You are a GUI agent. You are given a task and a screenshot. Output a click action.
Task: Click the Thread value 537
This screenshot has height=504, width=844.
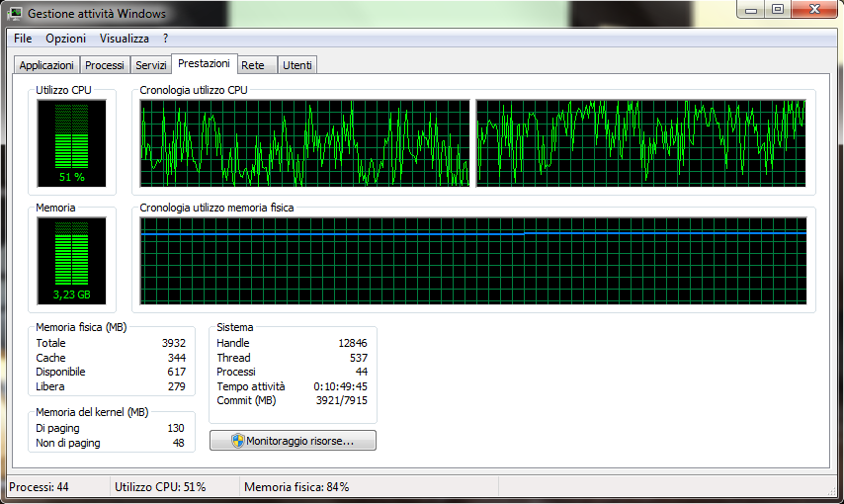(359, 358)
